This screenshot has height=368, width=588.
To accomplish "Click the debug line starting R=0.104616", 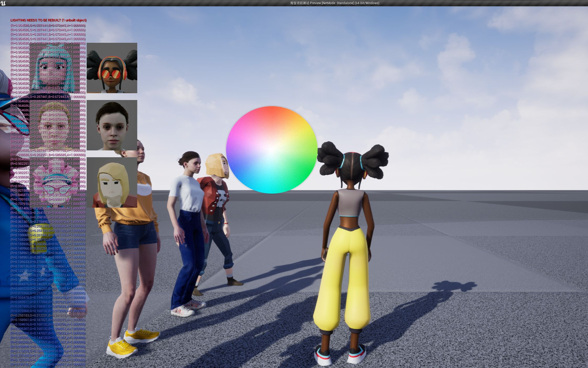I will (48, 324).
